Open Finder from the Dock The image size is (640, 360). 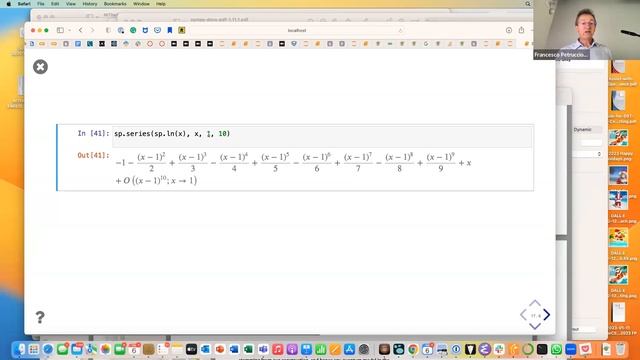tap(19, 349)
